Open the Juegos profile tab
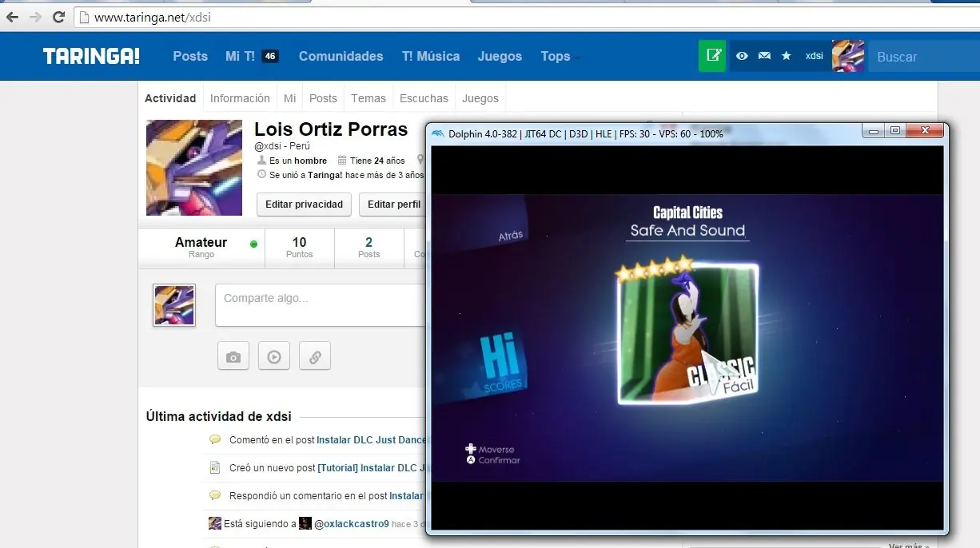Image resolution: width=980 pixels, height=548 pixels. tap(480, 98)
